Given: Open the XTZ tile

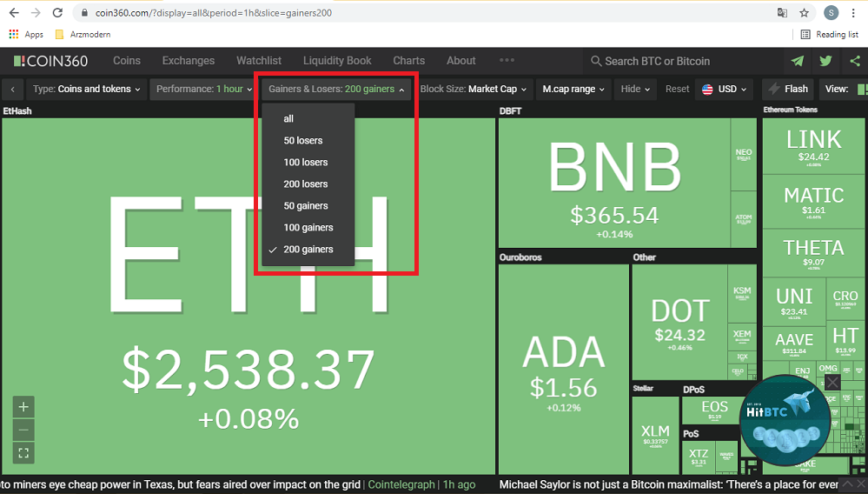Looking at the screenshot, I should click(x=699, y=457).
